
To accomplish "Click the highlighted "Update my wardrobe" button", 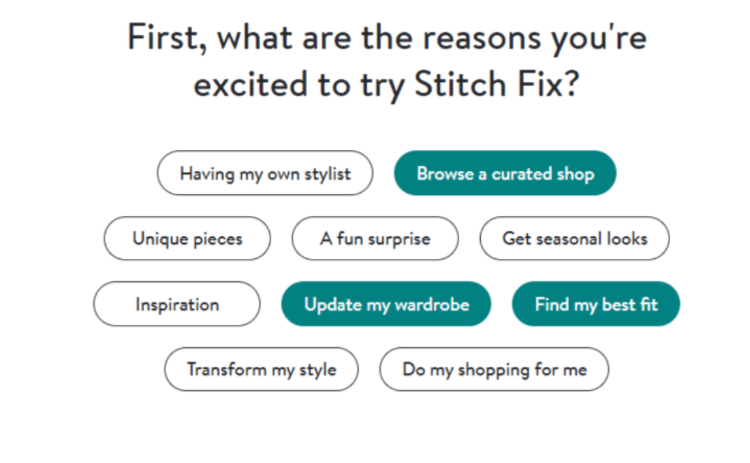I will (x=386, y=304).
